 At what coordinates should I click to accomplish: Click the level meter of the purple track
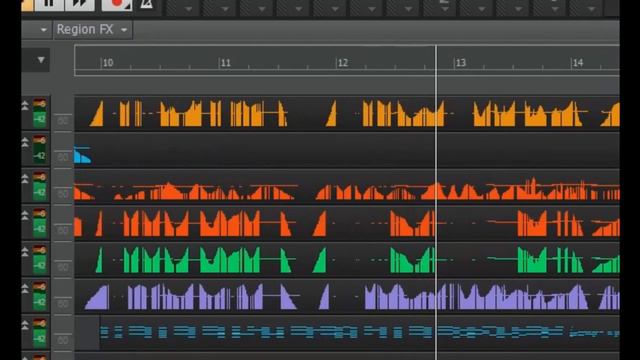coord(40,296)
